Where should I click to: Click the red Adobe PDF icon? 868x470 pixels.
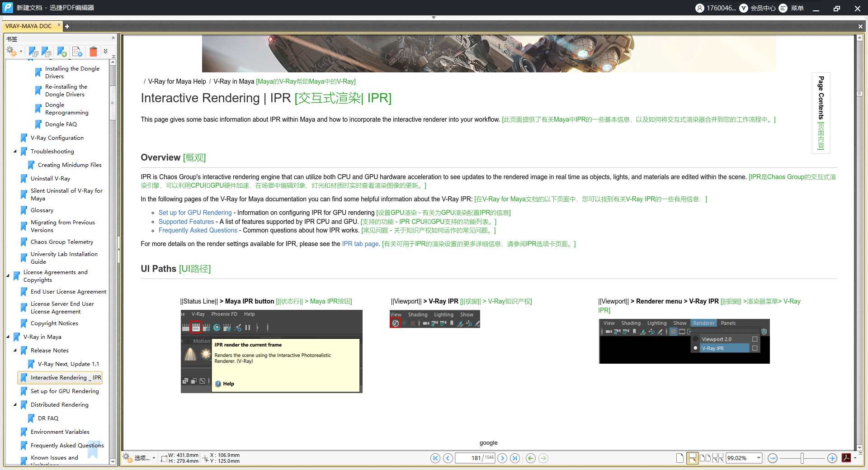[x=846, y=458]
